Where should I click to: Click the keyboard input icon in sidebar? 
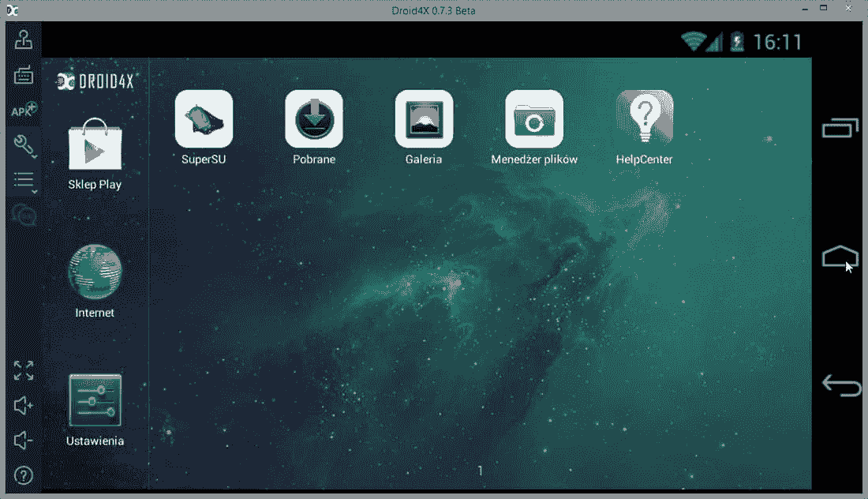point(22,75)
